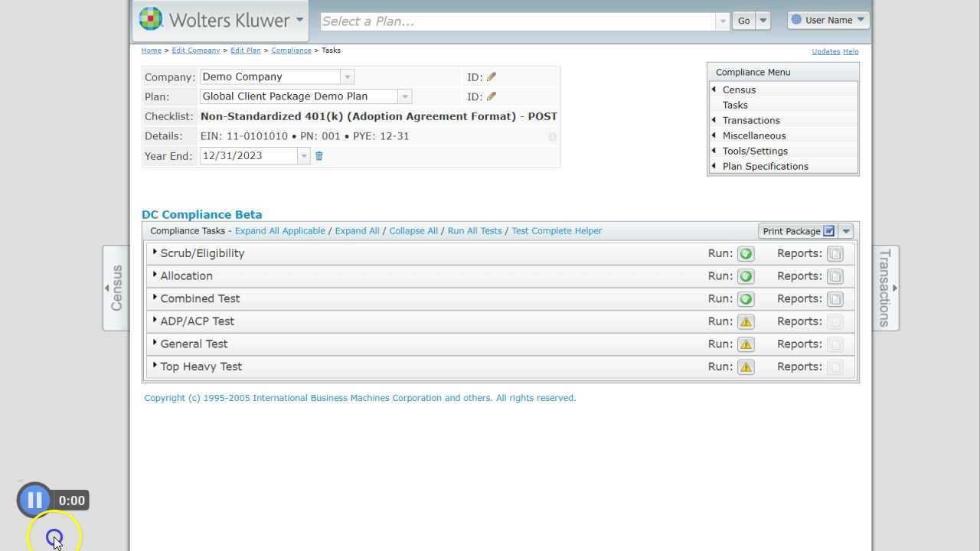Screen dimensions: 980x551
Task: Click the warning Run icon for Top Heavy Test
Action: [x=746, y=367]
